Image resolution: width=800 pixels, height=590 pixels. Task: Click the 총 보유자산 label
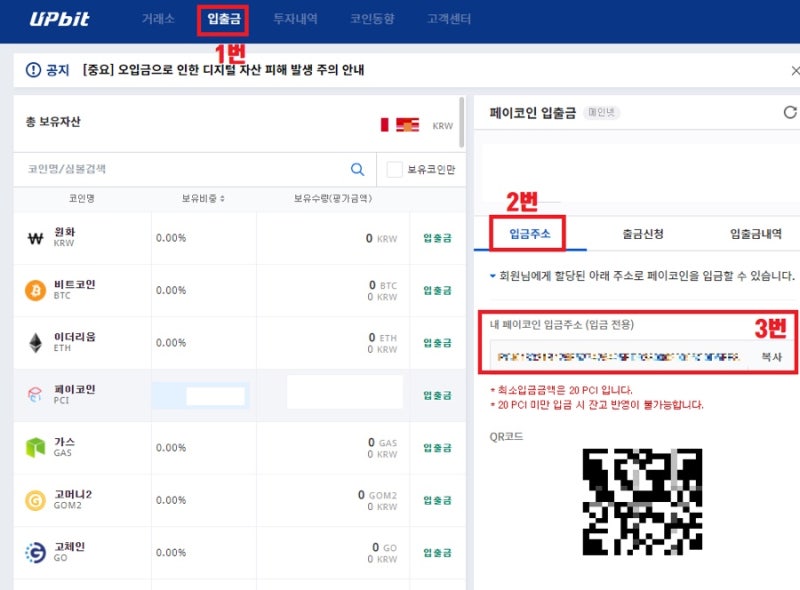[x=53, y=121]
